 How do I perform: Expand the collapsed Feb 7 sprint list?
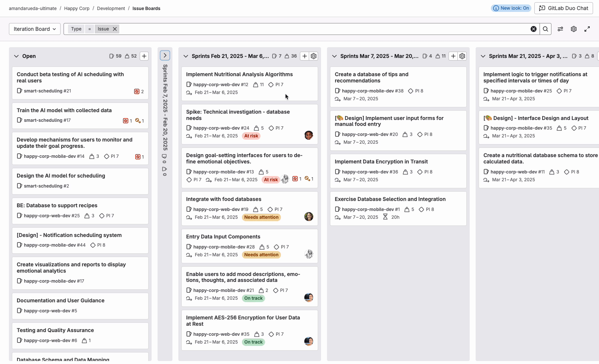[x=165, y=55]
